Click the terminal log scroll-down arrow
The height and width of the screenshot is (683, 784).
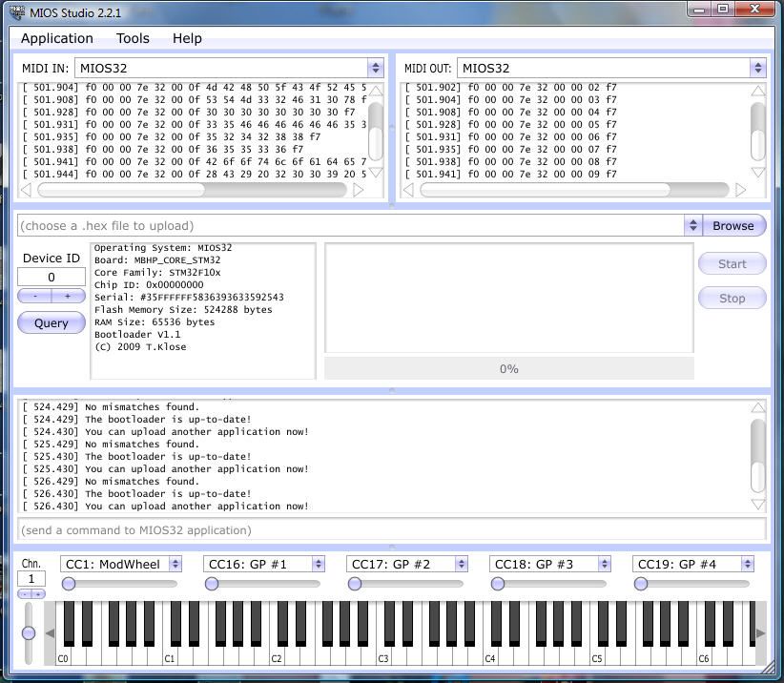point(758,504)
